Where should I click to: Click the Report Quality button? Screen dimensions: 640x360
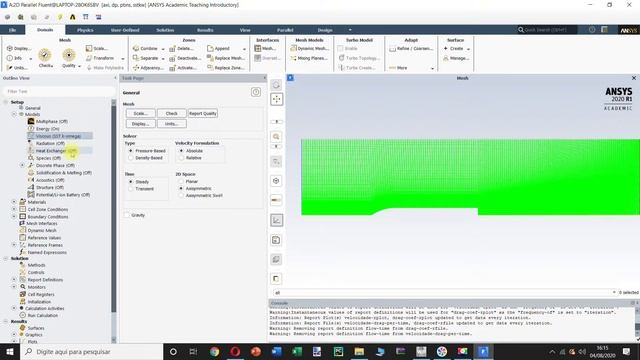click(203, 113)
